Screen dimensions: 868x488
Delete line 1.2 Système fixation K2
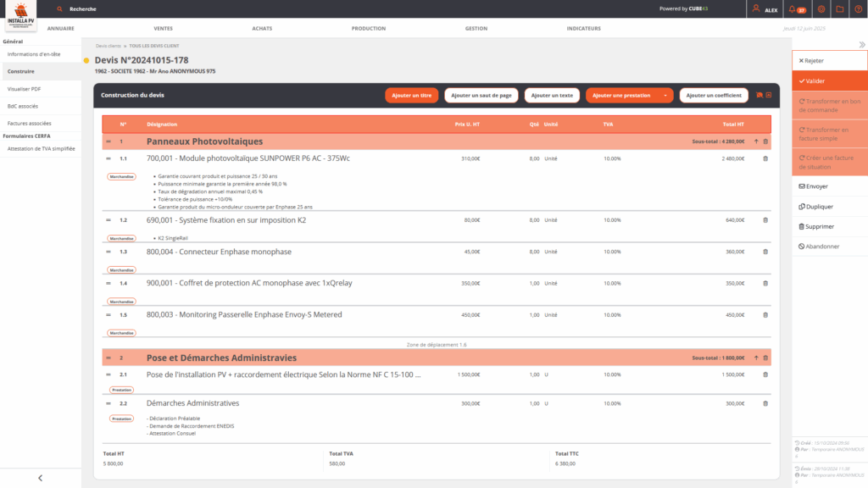(765, 220)
